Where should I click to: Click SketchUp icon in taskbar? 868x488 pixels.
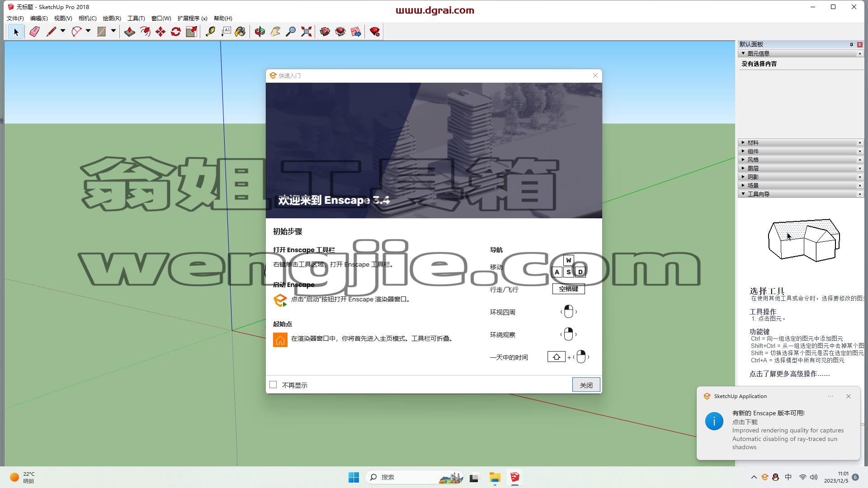point(515,477)
